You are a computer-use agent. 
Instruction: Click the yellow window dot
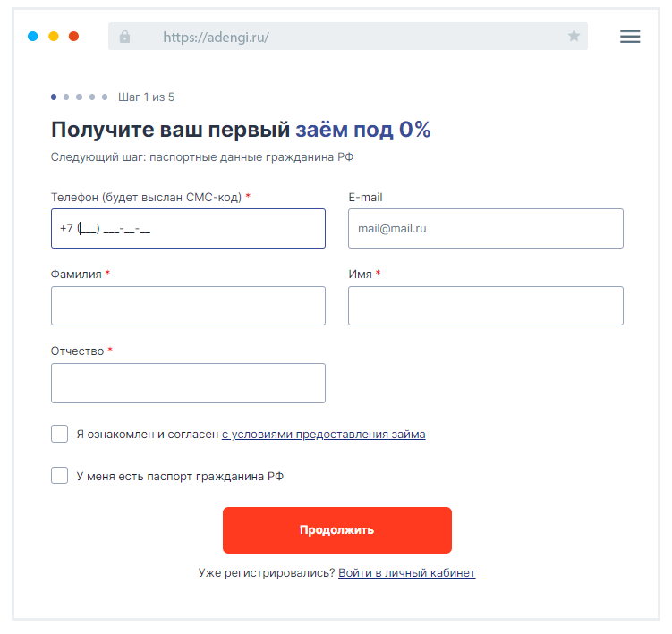(54, 37)
